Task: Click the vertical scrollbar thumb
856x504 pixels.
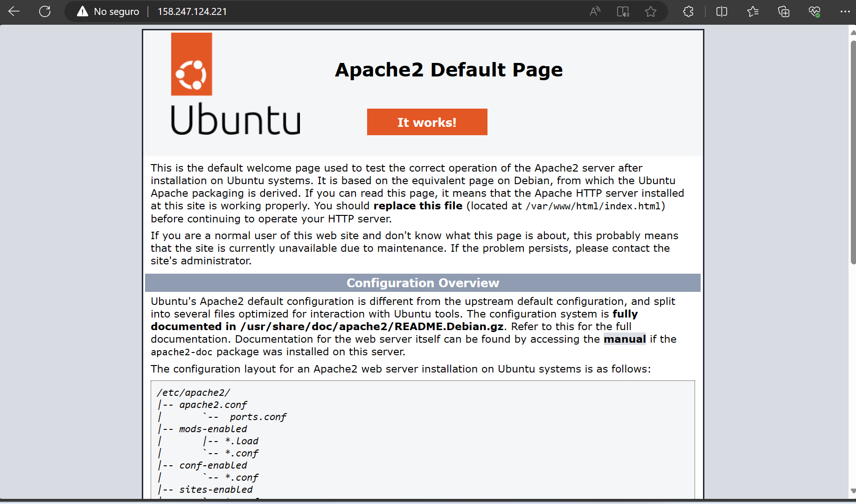Action: point(853,152)
